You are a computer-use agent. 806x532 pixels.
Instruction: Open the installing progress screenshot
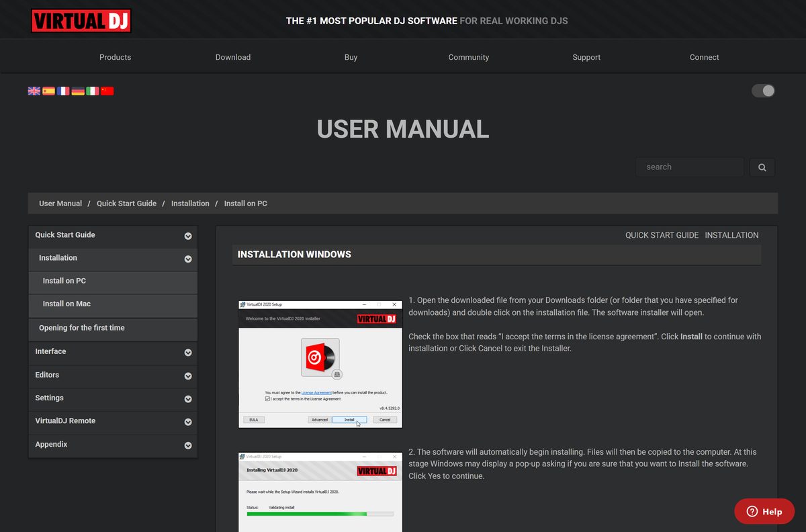click(320, 492)
